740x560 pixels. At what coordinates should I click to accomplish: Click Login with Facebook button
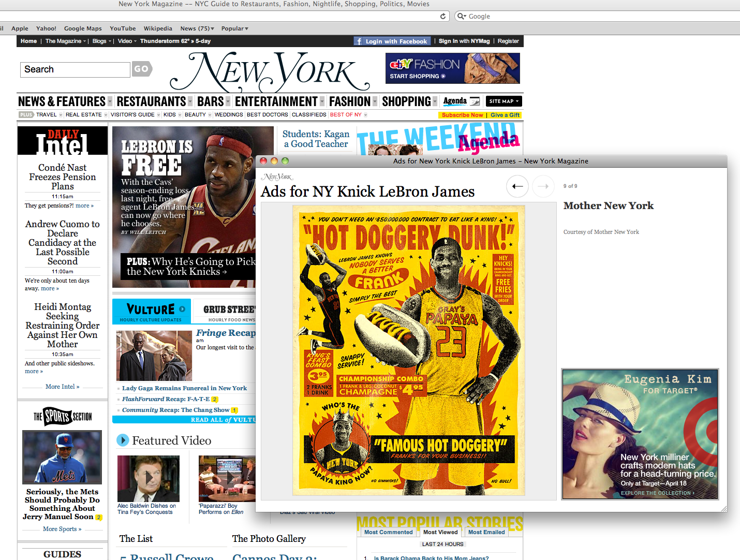tap(392, 41)
